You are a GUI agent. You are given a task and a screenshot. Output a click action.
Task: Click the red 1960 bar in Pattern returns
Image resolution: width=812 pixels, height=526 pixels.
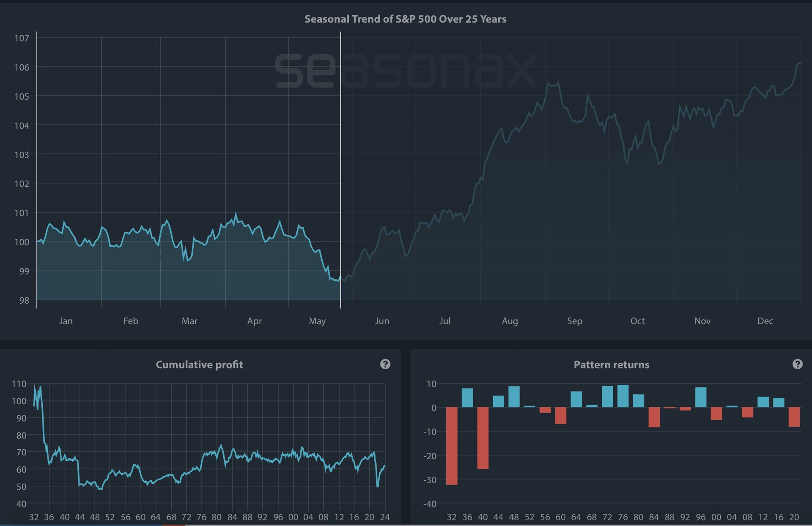561,415
